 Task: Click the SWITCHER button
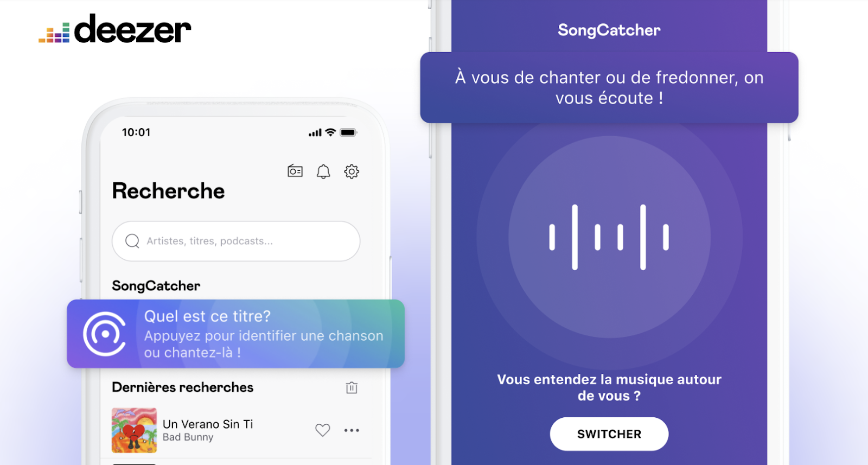(609, 434)
